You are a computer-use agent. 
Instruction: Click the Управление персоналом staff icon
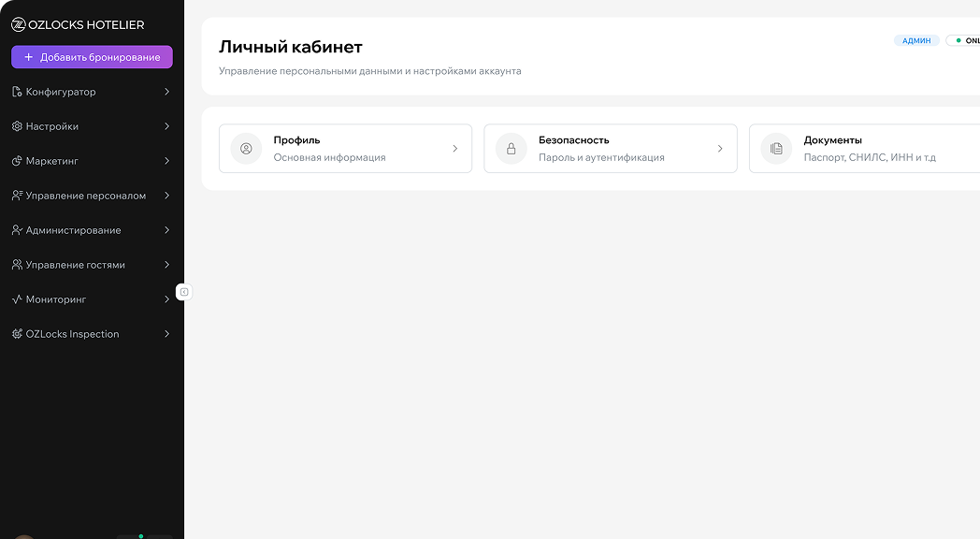pyautogui.click(x=17, y=196)
